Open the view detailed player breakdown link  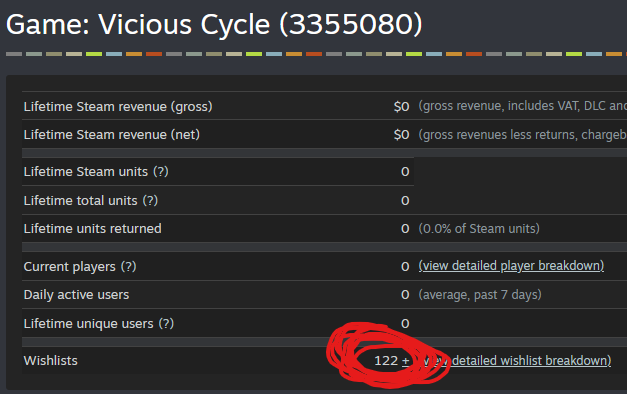[x=511, y=266]
